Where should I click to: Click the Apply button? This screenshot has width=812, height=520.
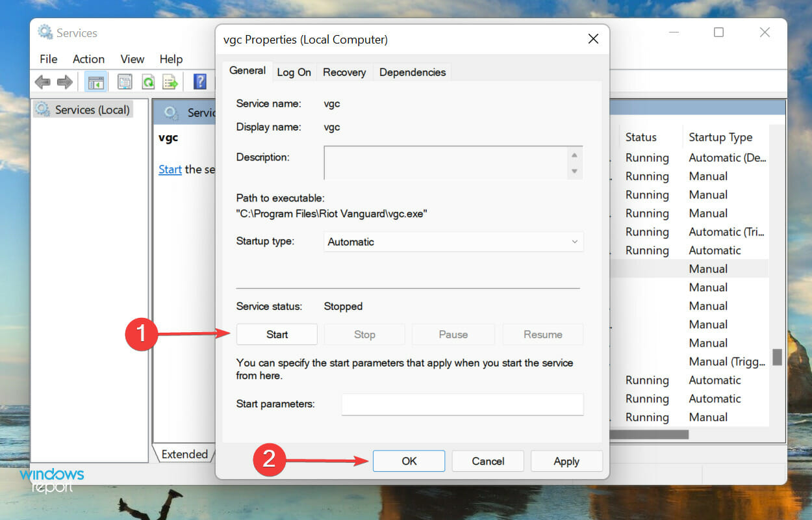[566, 461]
